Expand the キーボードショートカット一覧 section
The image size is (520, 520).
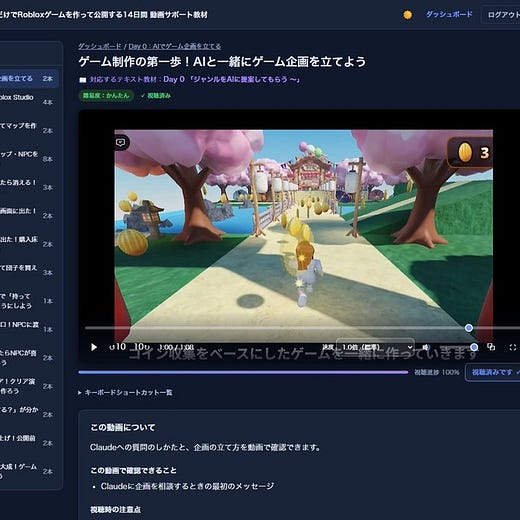(x=125, y=393)
